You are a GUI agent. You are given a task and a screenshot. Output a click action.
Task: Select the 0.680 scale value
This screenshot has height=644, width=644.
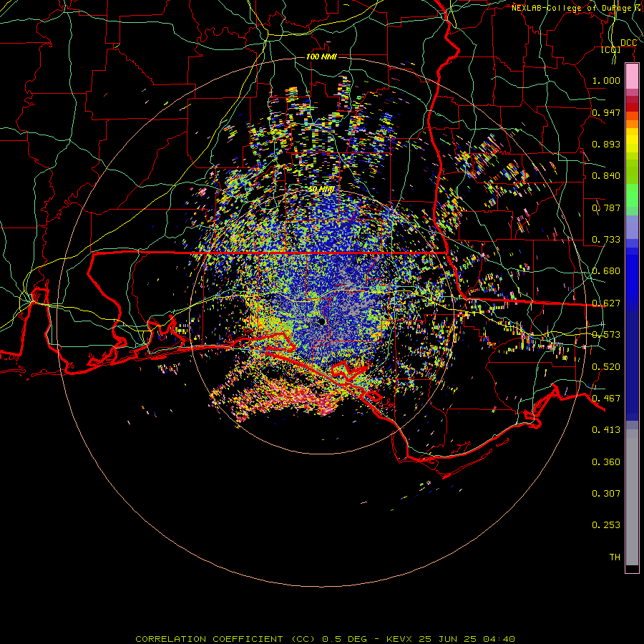point(606,271)
